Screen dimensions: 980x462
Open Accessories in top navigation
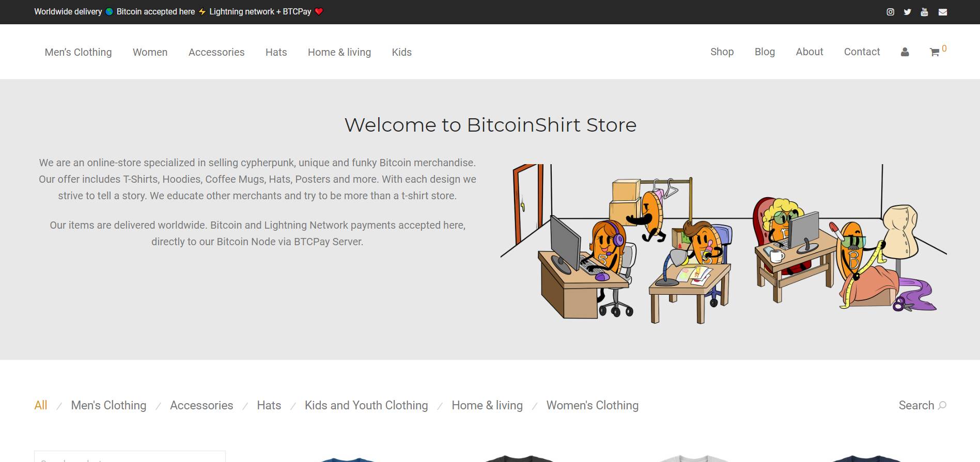[x=216, y=52]
